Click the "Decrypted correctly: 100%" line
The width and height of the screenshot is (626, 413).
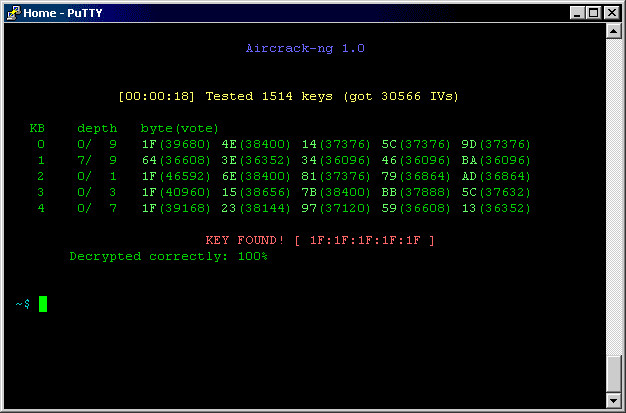coord(168,257)
